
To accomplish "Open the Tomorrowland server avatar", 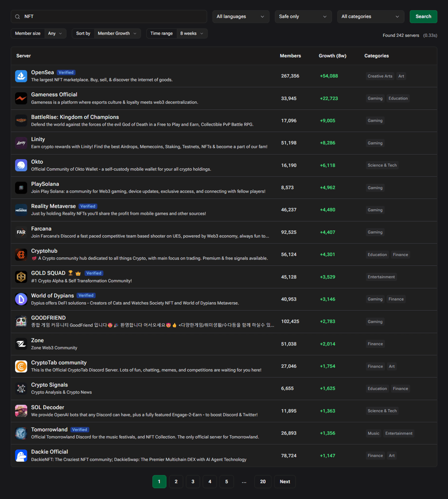I will 20,432.
